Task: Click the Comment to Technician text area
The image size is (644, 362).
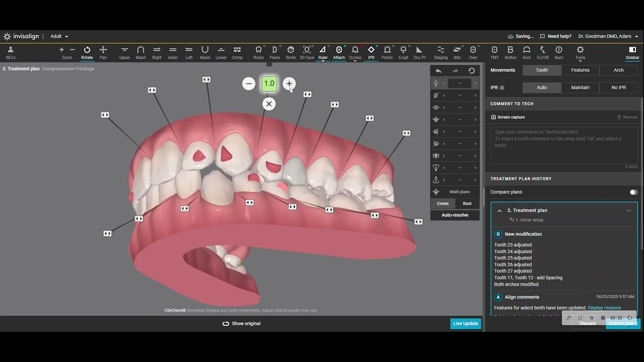Action: coord(564,145)
